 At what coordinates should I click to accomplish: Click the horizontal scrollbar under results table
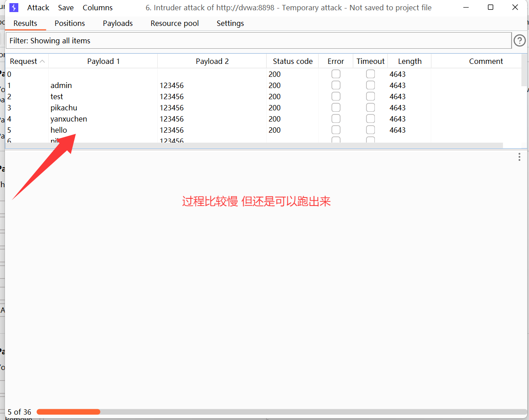(x=254, y=145)
